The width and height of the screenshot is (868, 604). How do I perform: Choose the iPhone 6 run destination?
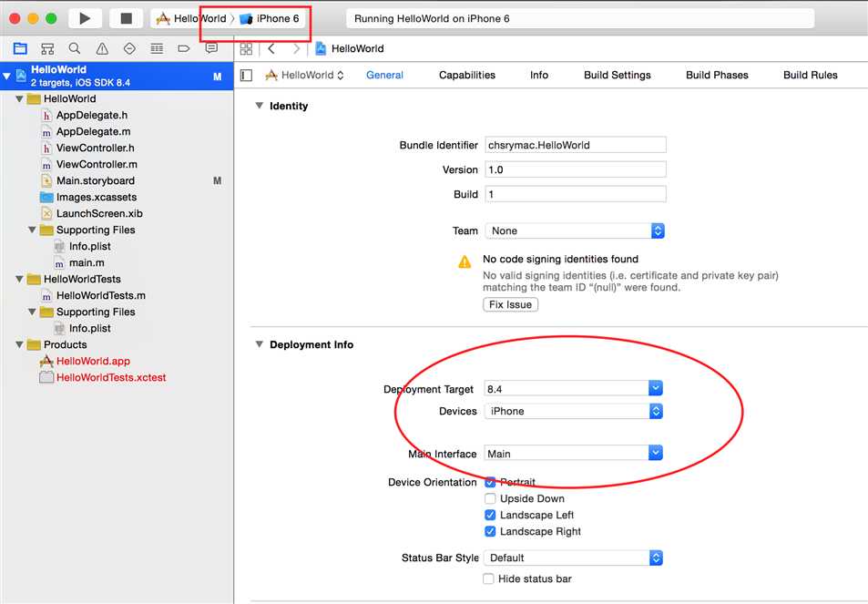(271, 18)
